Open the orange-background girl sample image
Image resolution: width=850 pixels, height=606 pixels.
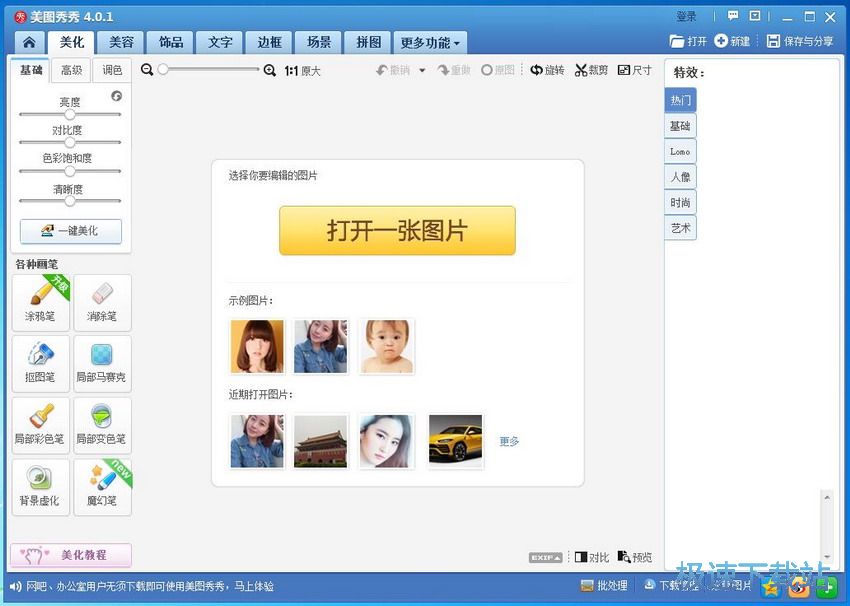[257, 346]
